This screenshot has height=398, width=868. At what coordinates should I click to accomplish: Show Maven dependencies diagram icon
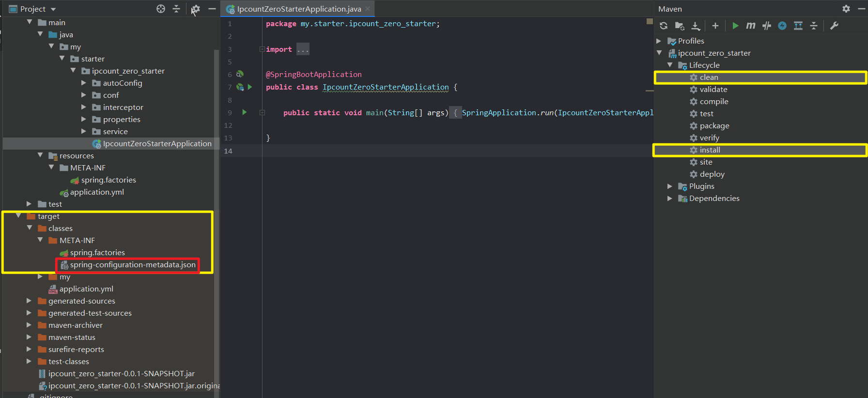pyautogui.click(x=798, y=26)
